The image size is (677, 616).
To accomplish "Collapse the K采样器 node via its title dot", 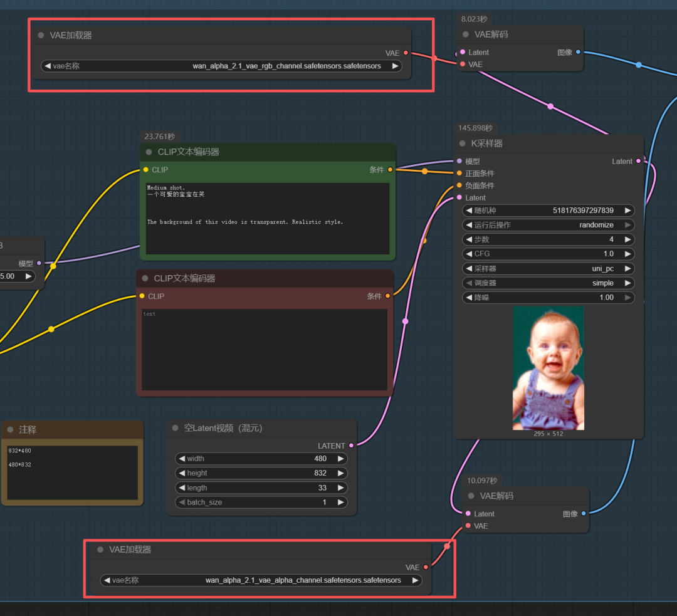I will [463, 144].
